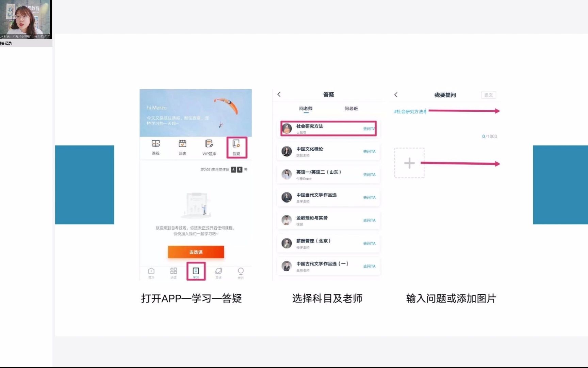Click the 金融理论与实务 subject title
Viewport: 588px width, 368px height.
[312, 218]
